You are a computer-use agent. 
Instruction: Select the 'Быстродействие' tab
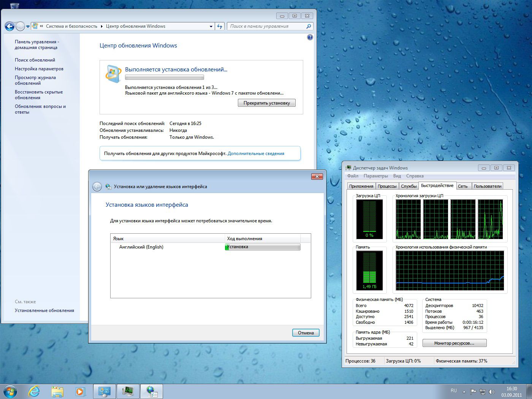tap(437, 185)
